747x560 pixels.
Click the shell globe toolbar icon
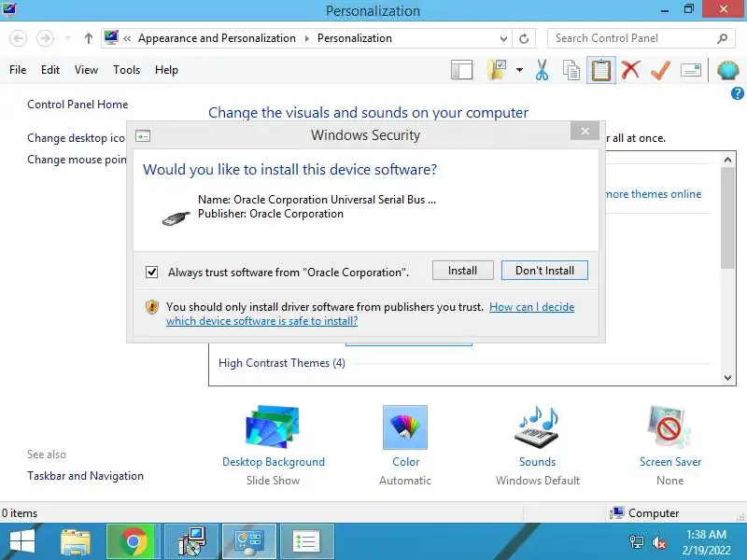point(728,71)
